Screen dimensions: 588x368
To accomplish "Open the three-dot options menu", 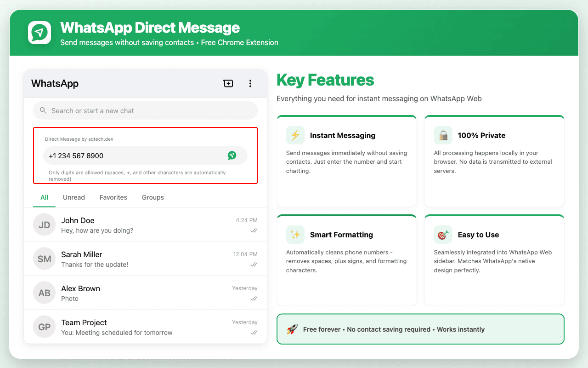I will click(250, 83).
